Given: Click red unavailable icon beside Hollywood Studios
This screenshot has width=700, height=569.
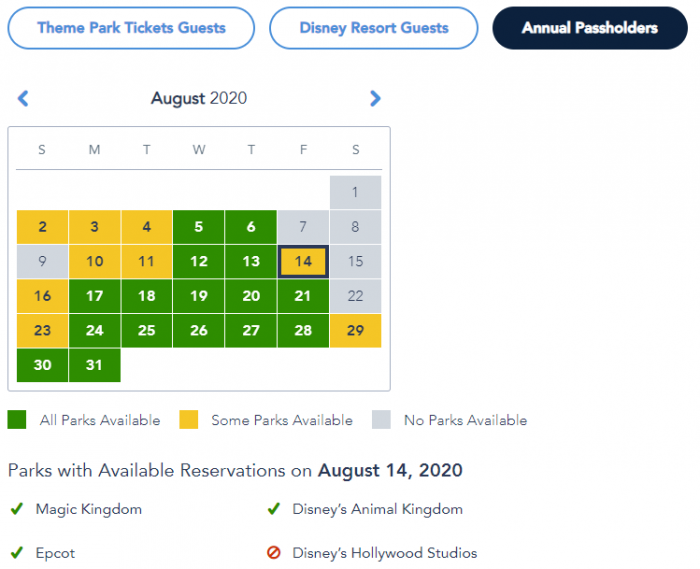Looking at the screenshot, I should [273, 553].
